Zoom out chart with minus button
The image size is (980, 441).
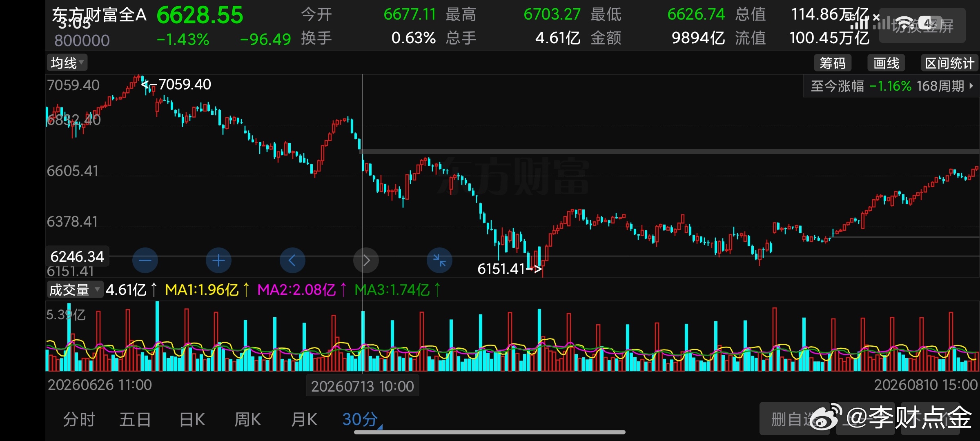click(x=145, y=260)
